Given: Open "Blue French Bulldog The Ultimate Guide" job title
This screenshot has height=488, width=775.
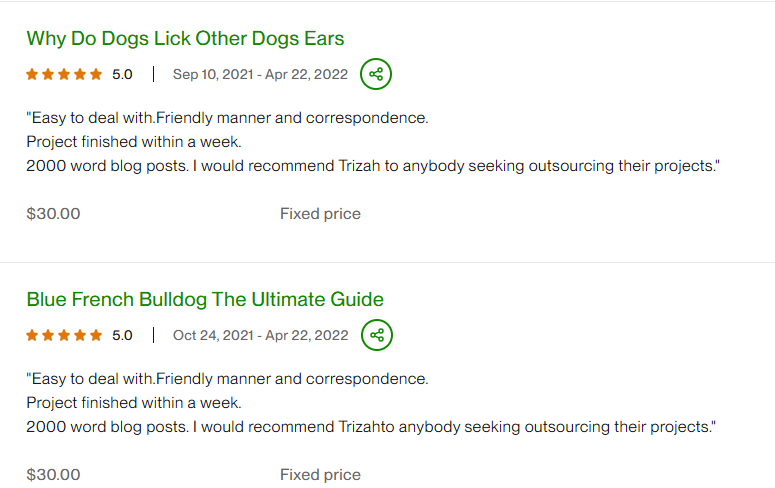Looking at the screenshot, I should click(x=205, y=300).
